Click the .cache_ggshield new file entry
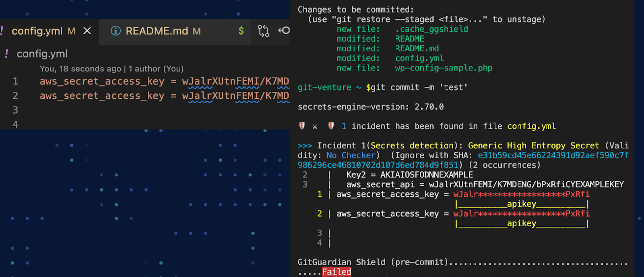This screenshot has height=277, width=644. [431, 29]
